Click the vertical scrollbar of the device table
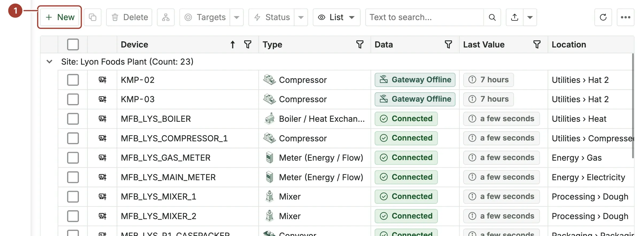The width and height of the screenshot is (644, 236). [x=633, y=106]
